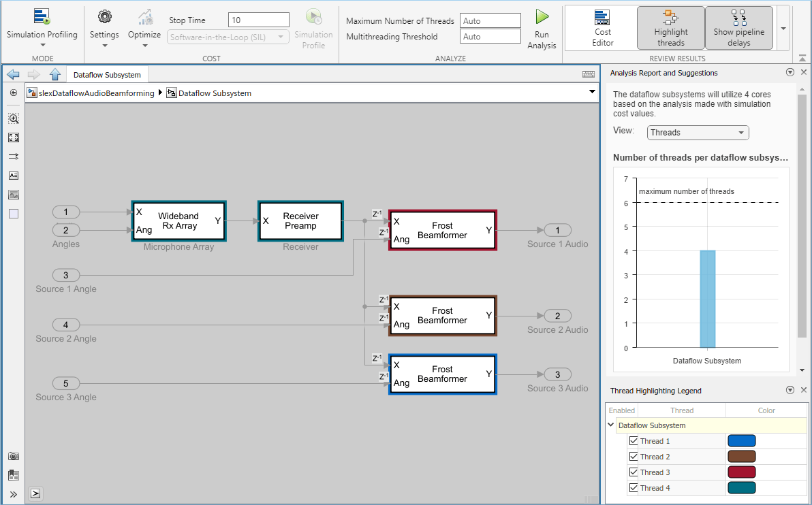812x505 pixels.
Task: Navigate up to parent with blue arrow
Action: pos(55,75)
